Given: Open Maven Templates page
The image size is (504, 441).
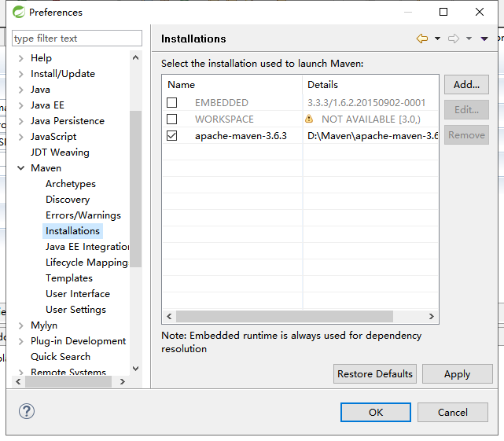Looking at the screenshot, I should [x=69, y=278].
